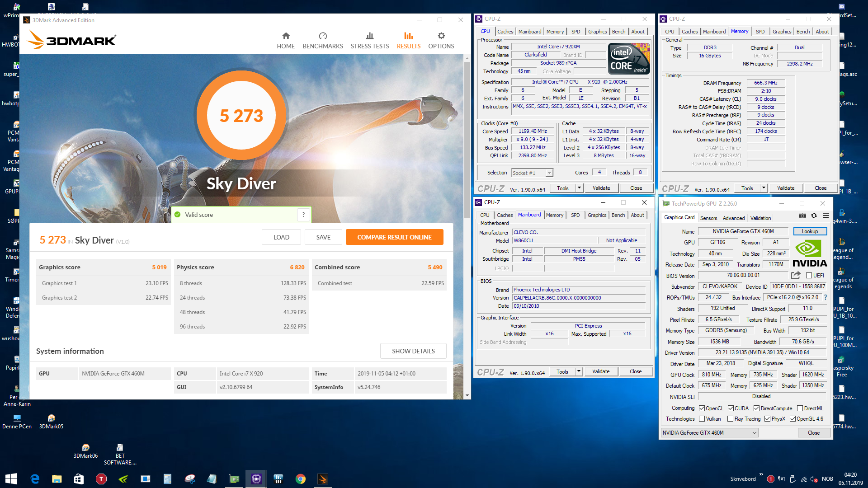Toggle the OpenGL 4.6 checkbox
The image size is (868, 488).
point(793,419)
